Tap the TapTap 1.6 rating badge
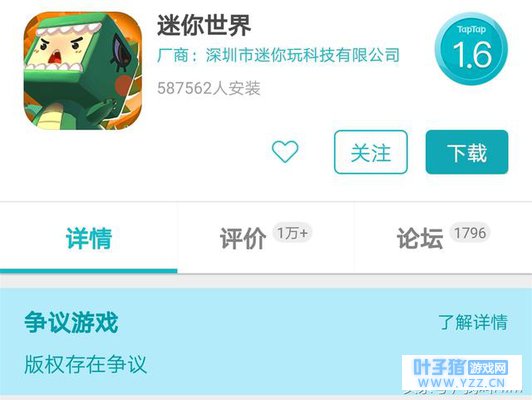 pos(471,49)
